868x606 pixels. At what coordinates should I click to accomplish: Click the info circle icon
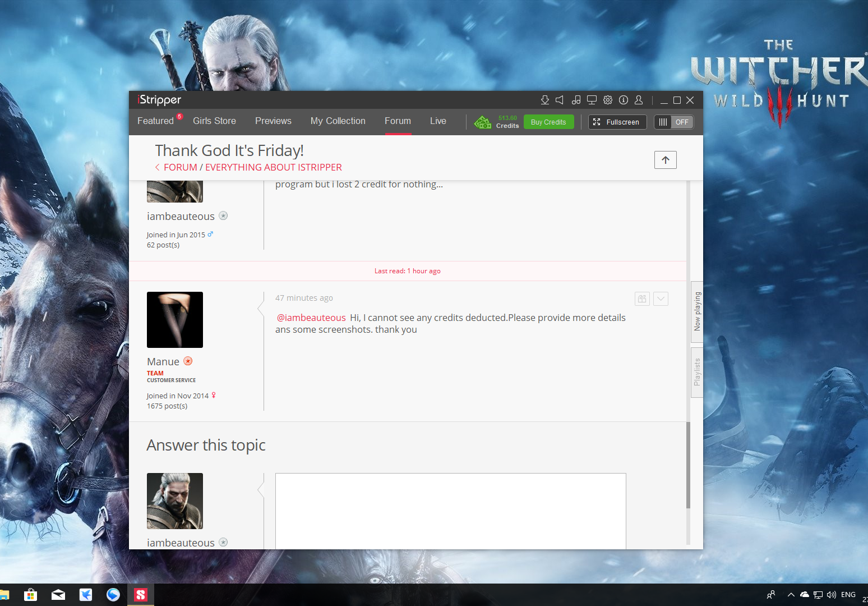[624, 100]
